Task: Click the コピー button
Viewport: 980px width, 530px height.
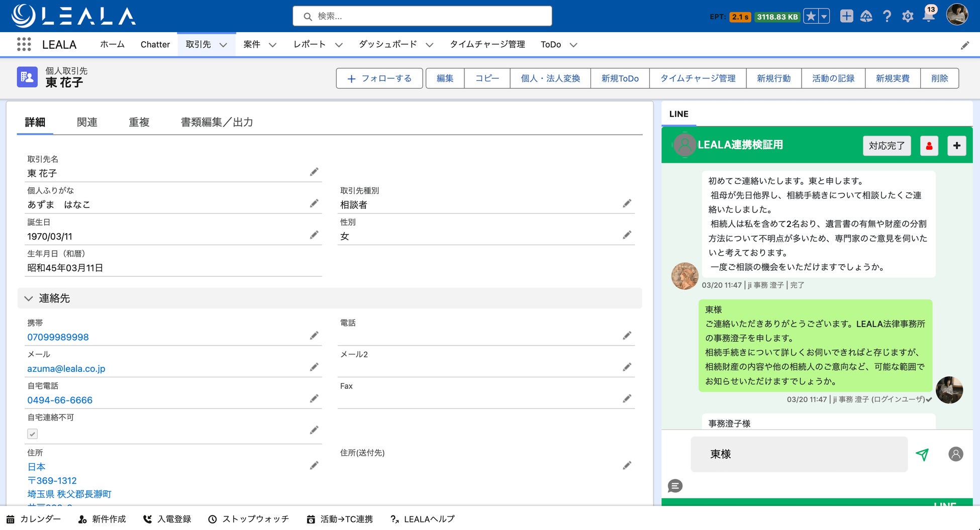Action: click(x=487, y=78)
